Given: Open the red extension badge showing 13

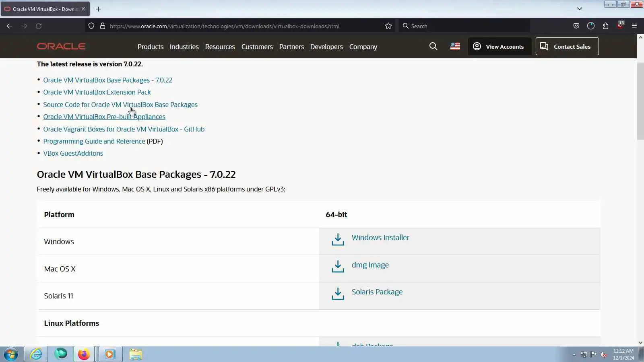Looking at the screenshot, I should (x=620, y=25).
